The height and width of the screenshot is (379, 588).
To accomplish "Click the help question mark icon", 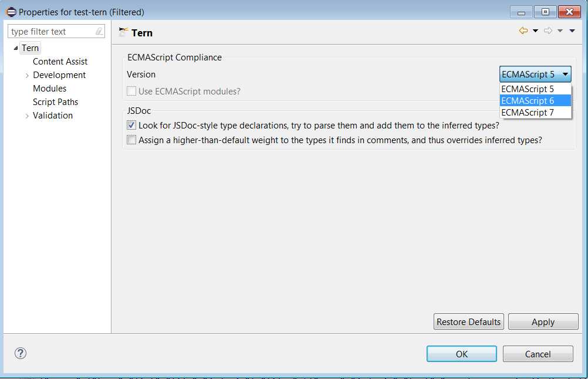I will coord(21,353).
